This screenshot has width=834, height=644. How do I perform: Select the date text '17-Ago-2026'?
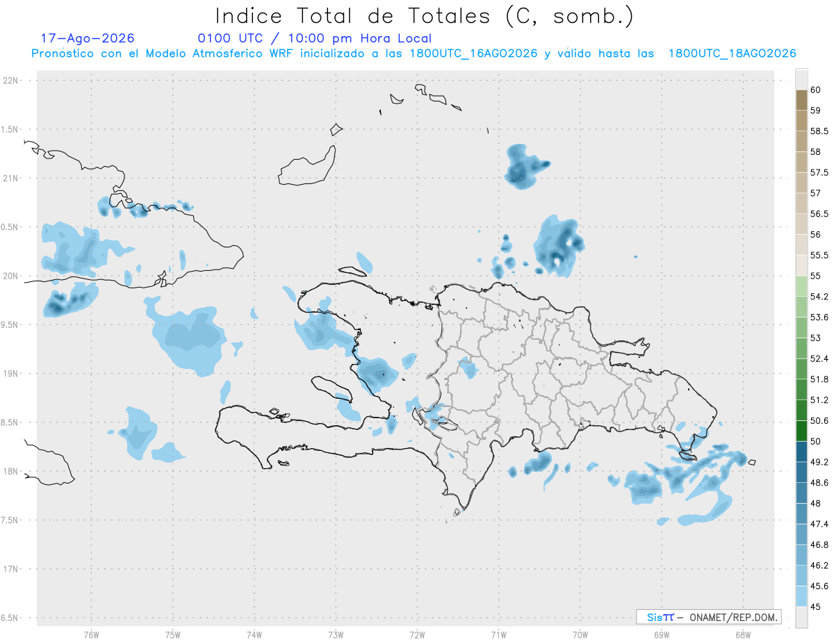tap(88, 38)
